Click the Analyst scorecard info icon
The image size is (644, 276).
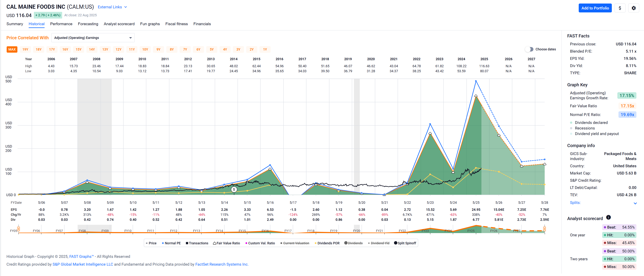[x=608, y=217]
